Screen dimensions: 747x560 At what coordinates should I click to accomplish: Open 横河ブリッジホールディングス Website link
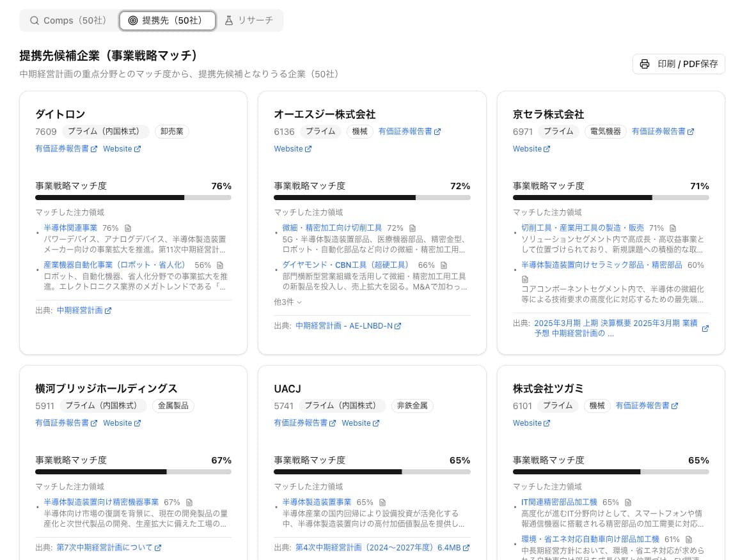[x=122, y=423]
